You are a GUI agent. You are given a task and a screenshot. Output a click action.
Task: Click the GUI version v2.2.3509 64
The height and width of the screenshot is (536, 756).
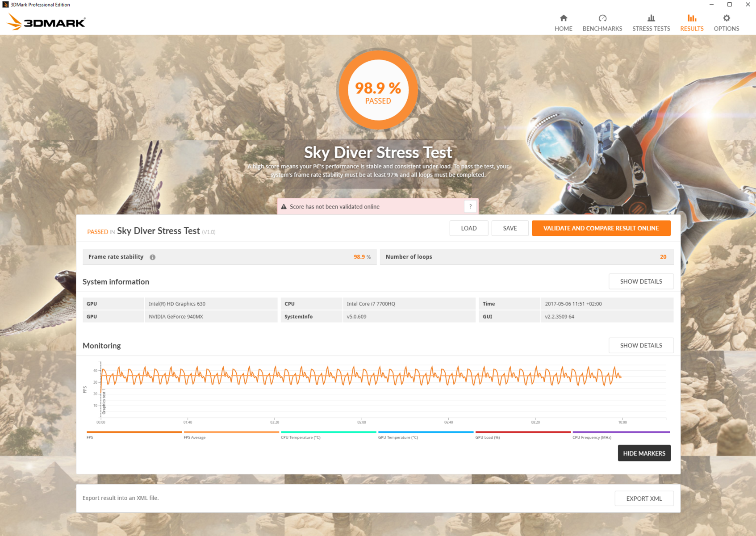560,317
